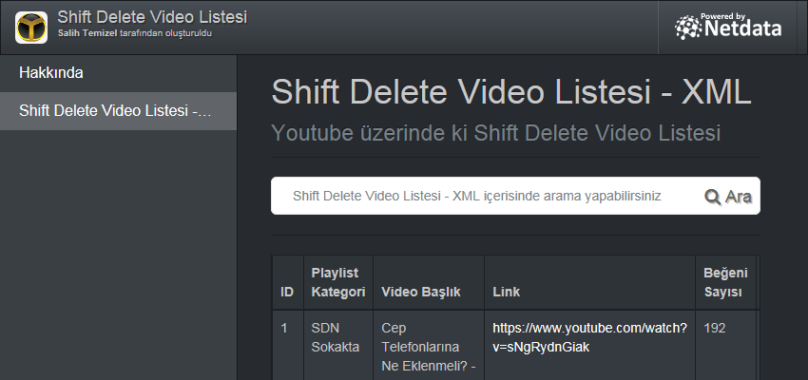
Task: Click the Salih Temizel author text
Action: pos(88,34)
